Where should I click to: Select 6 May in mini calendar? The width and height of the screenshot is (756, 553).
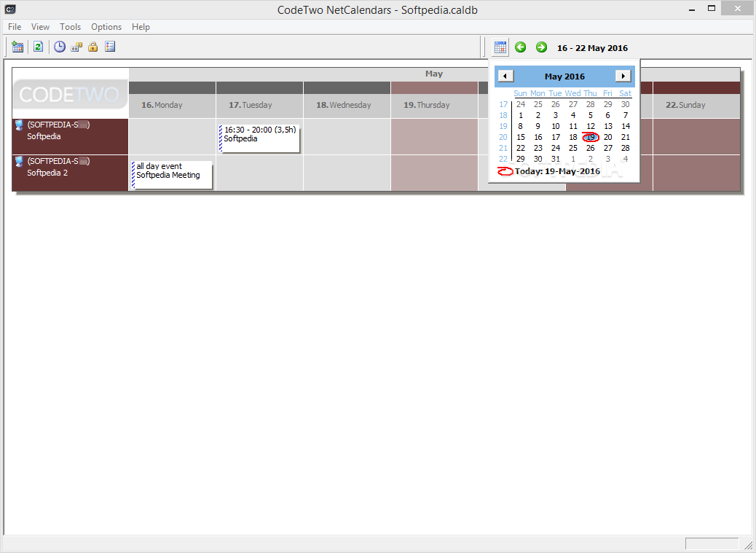(607, 116)
